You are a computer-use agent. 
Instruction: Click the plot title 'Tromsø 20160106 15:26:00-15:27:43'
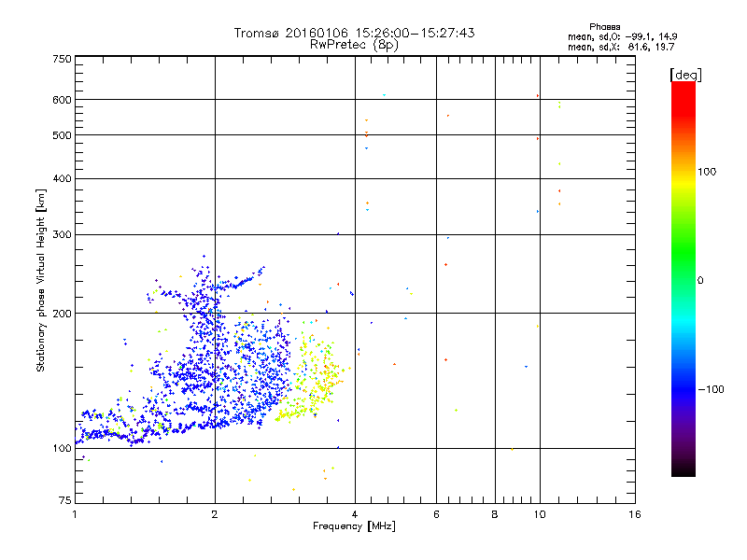[354, 33]
